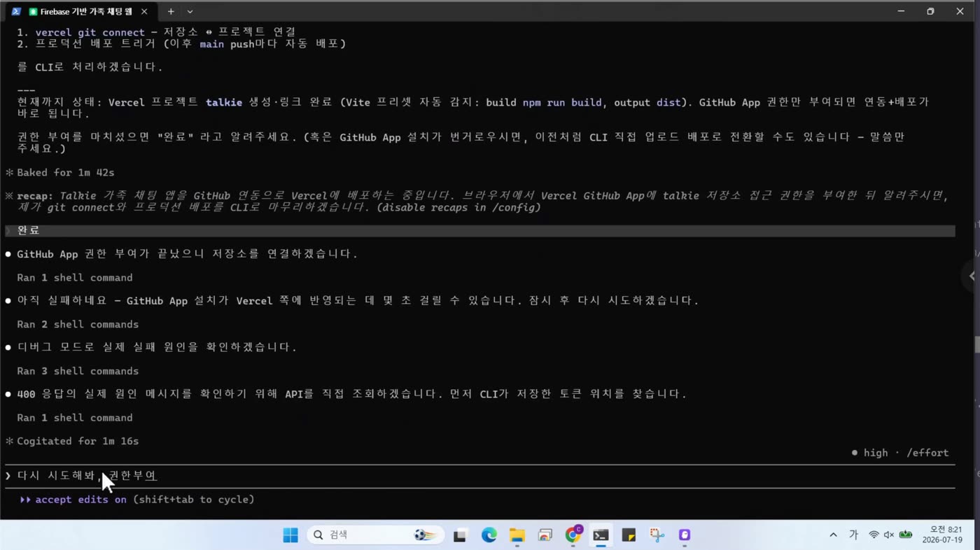Click the prompt input line with 다시 시도해봐

[479, 476]
